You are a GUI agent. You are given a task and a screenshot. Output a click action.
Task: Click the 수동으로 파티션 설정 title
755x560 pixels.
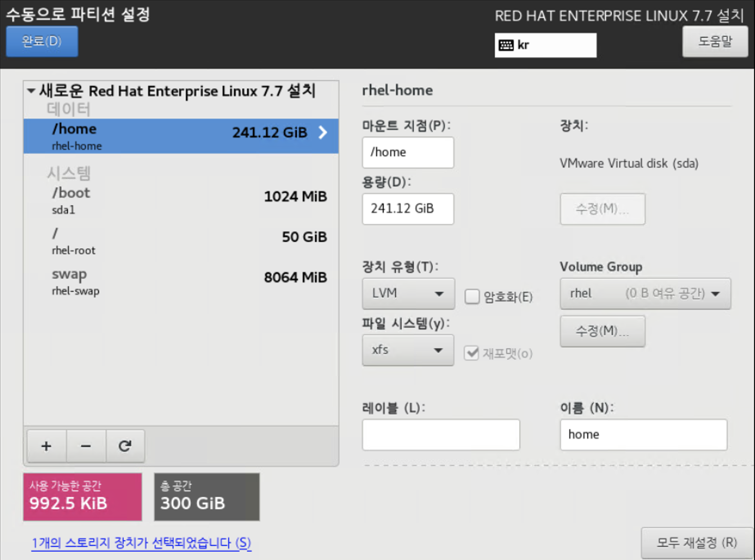click(78, 14)
